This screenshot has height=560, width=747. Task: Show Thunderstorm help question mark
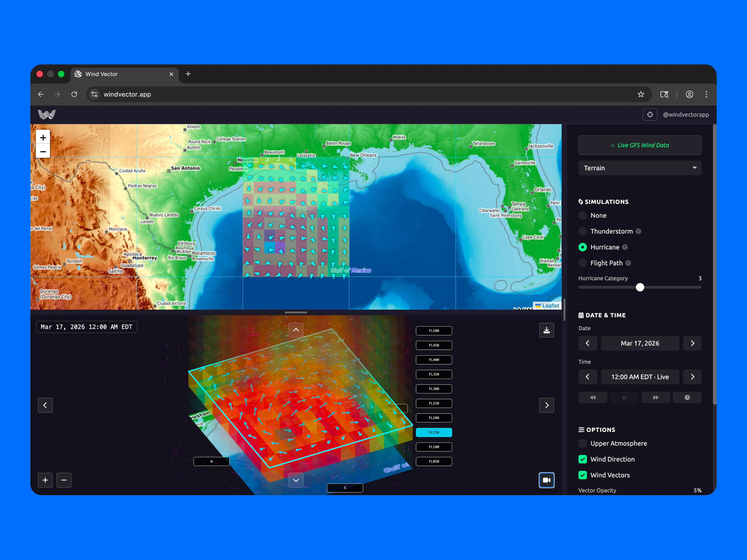pyautogui.click(x=638, y=231)
